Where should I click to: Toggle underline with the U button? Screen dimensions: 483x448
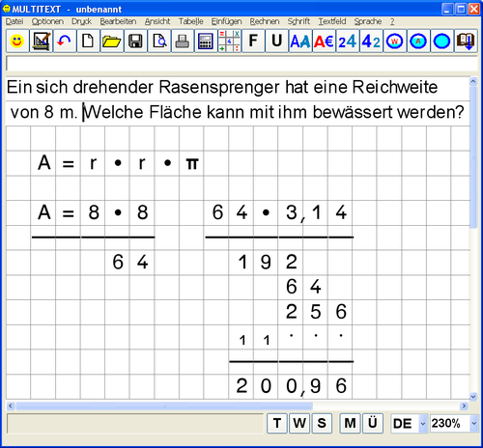[x=277, y=41]
